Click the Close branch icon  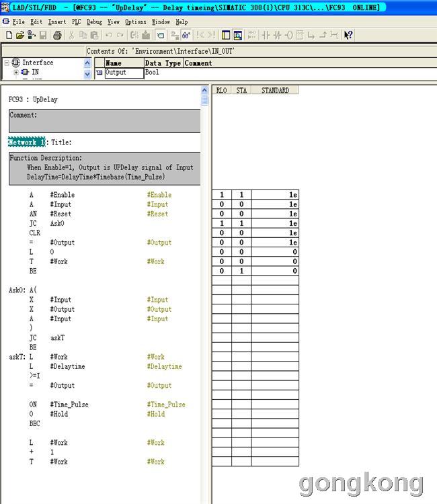coord(323,35)
